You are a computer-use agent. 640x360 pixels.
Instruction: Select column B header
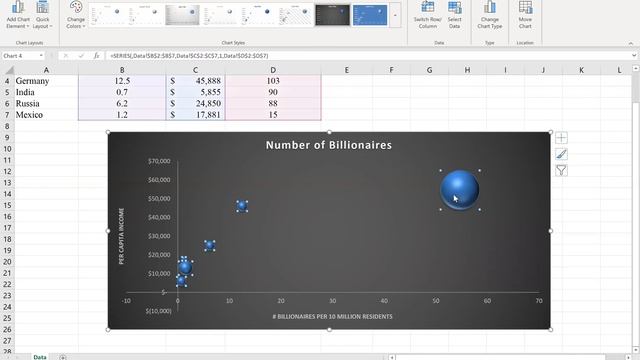click(122, 70)
